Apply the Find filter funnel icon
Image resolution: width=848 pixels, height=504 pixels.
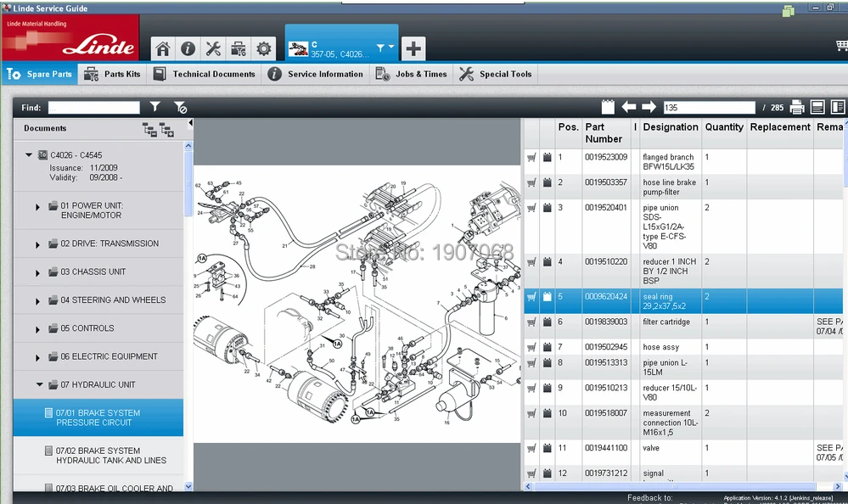pyautogui.click(x=155, y=107)
